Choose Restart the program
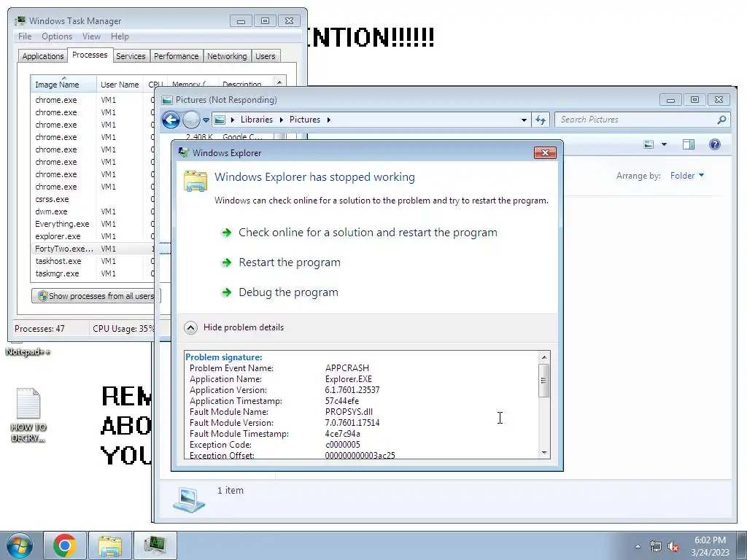The width and height of the screenshot is (747, 560). point(281,262)
